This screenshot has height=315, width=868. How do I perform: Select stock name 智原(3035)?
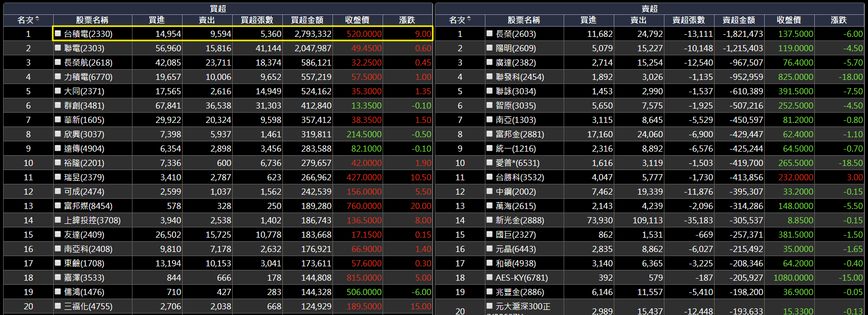(516, 106)
